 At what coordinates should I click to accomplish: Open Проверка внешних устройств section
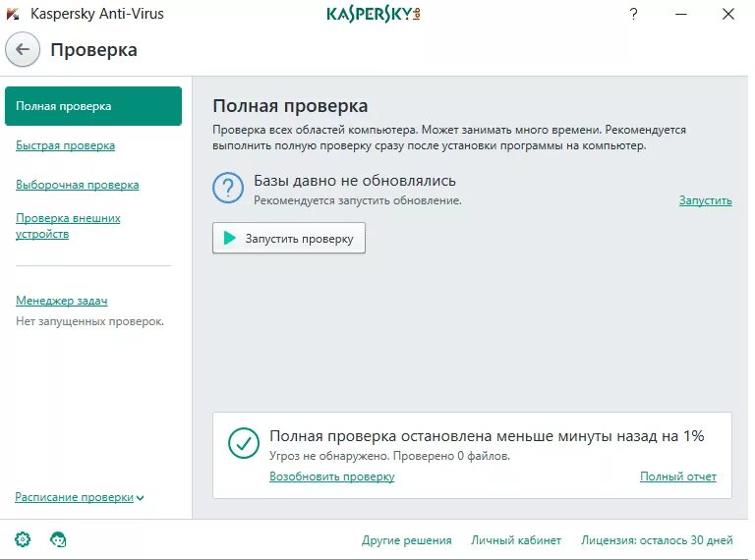tap(68, 226)
